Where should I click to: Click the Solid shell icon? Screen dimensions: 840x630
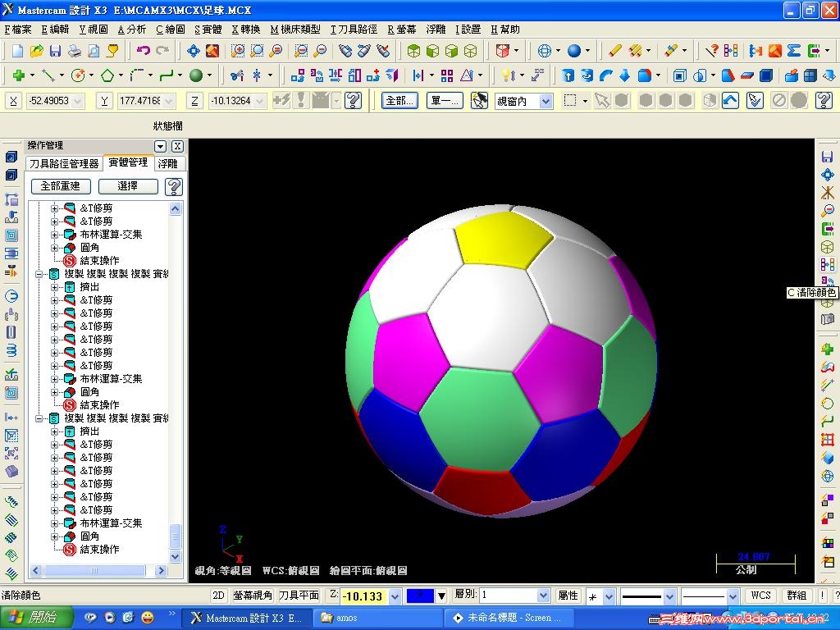[679, 75]
